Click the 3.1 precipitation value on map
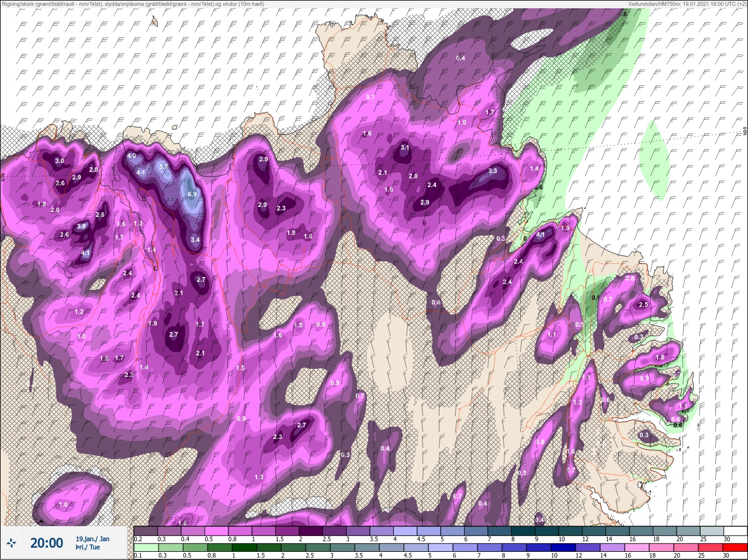Viewport: 748px width, 560px height. click(405, 148)
